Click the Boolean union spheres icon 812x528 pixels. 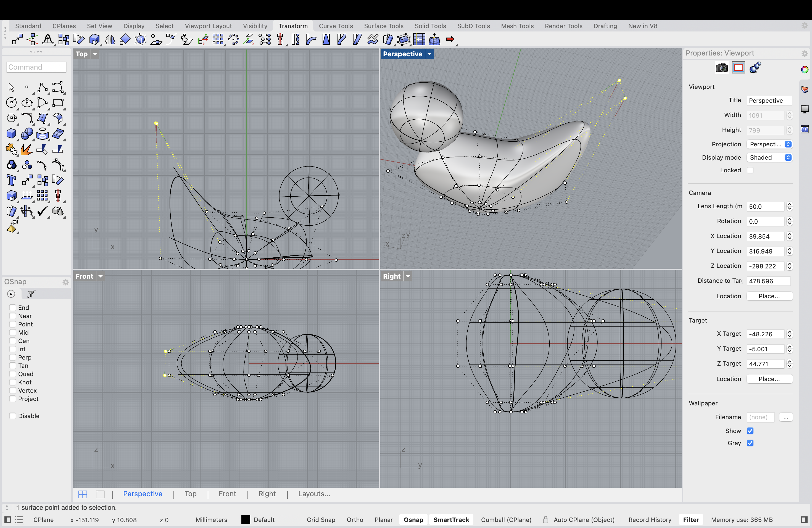click(27, 133)
